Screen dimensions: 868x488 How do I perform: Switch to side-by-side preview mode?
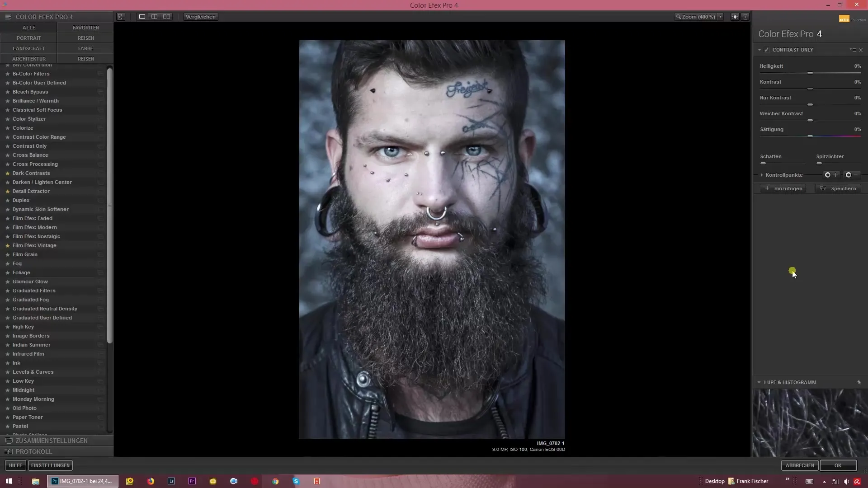pos(166,17)
